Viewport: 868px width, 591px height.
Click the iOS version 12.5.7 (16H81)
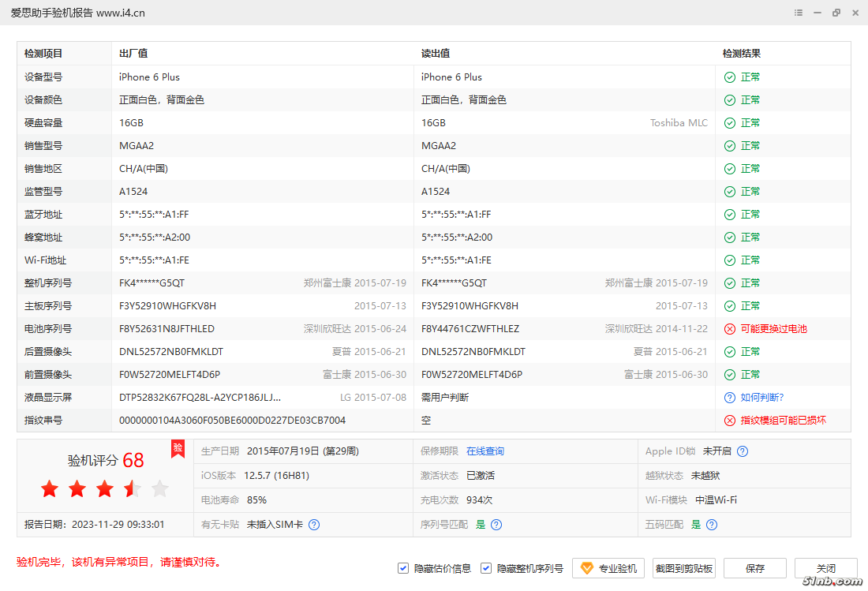pyautogui.click(x=276, y=476)
